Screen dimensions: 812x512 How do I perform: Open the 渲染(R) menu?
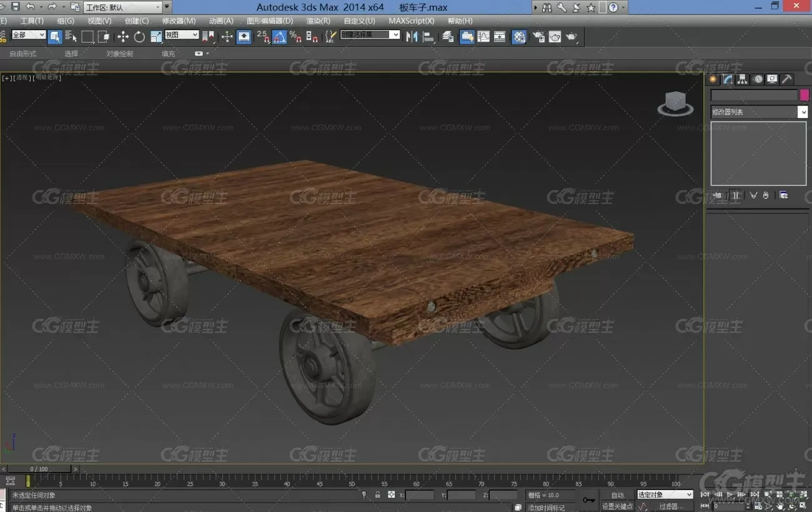319,21
